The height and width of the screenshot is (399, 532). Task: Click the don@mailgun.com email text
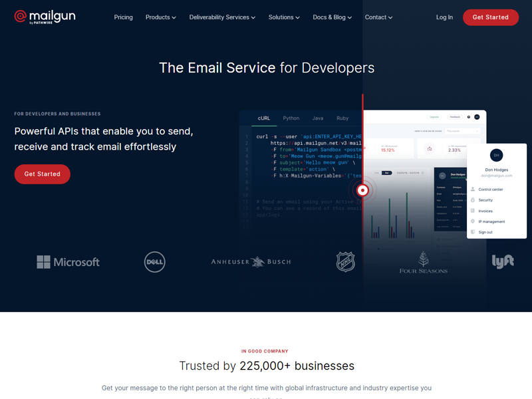pyautogui.click(x=496, y=176)
